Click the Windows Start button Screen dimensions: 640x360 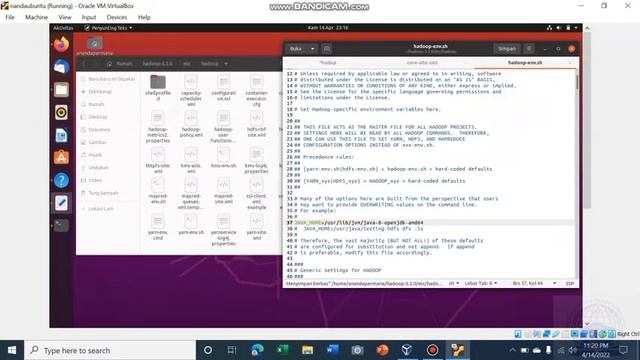(12, 350)
